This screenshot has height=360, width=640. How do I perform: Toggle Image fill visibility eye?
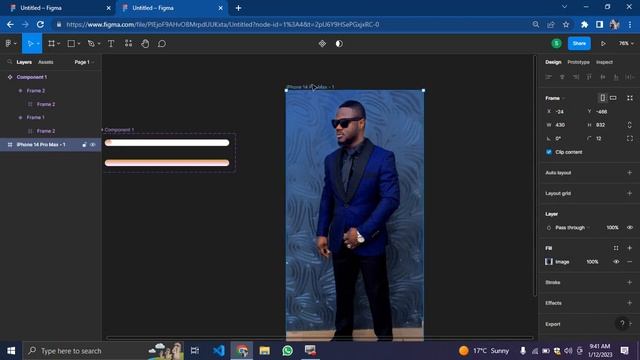coord(616,262)
